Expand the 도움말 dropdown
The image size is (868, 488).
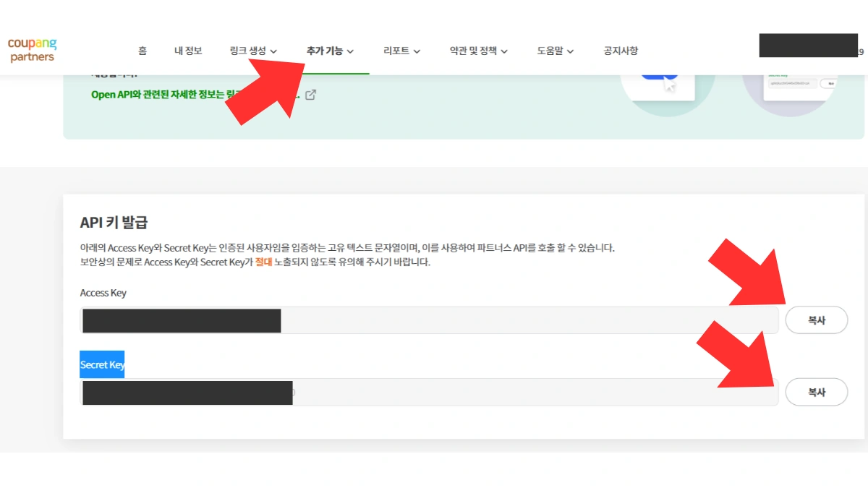(x=555, y=51)
